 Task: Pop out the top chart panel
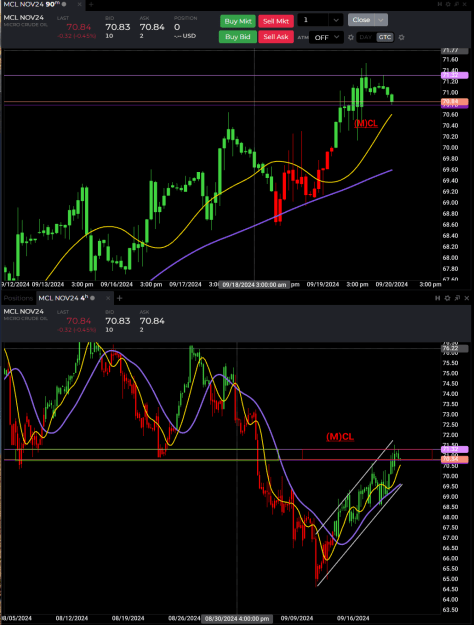pyautogui.click(x=456, y=4)
